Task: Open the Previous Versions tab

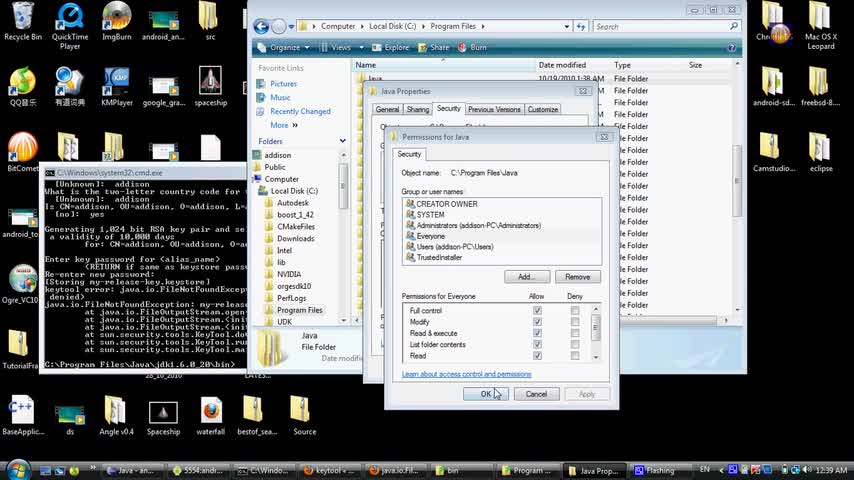Action: pos(494,110)
